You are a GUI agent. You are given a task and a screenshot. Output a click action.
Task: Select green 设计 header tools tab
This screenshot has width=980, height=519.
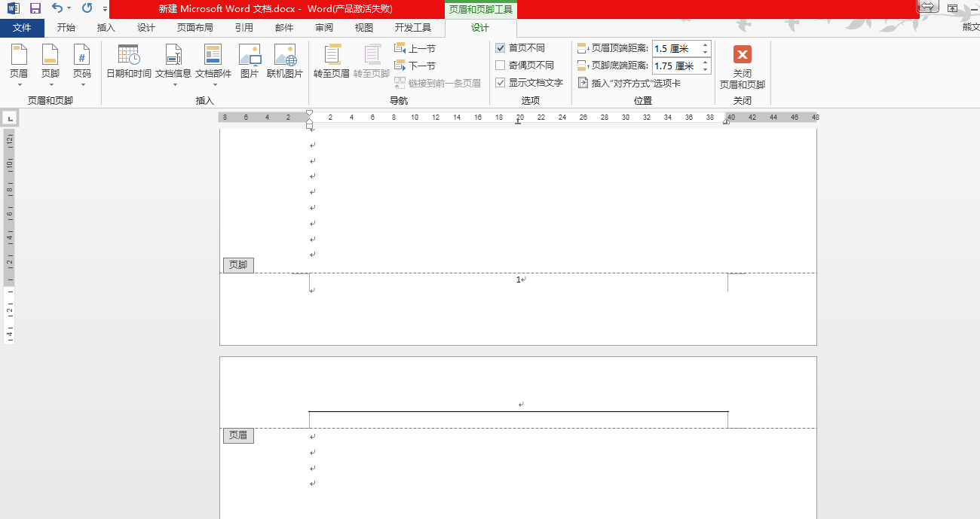pos(480,28)
